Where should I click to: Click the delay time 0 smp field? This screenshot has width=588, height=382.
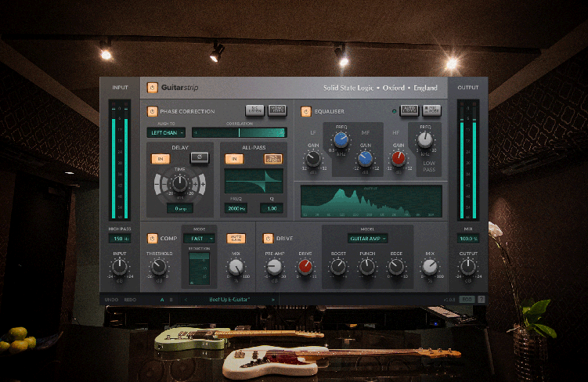click(x=180, y=208)
